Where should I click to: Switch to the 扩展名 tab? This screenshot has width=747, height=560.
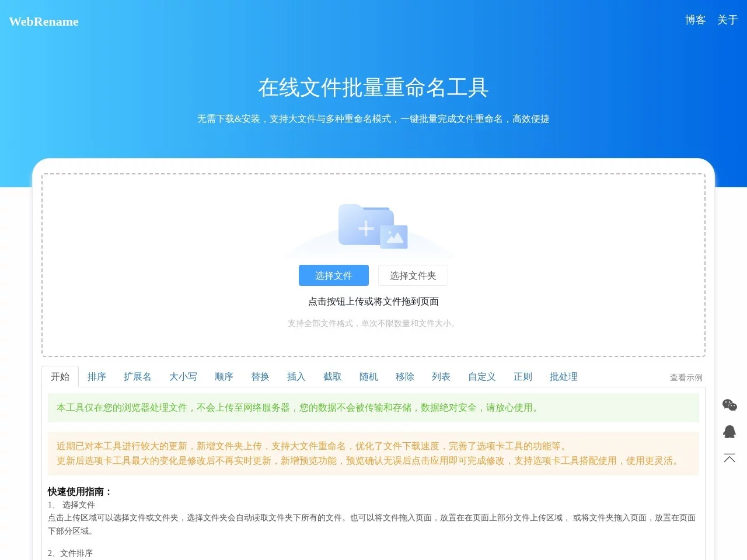(x=138, y=377)
